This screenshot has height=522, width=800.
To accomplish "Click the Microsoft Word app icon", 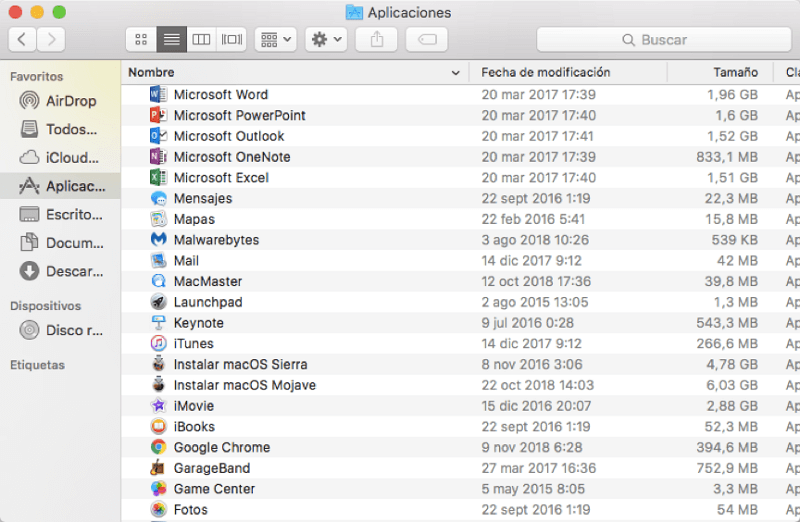I will [x=158, y=94].
